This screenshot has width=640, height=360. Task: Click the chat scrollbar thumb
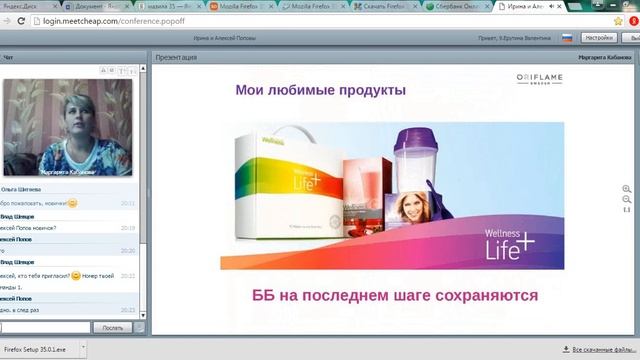(143, 157)
